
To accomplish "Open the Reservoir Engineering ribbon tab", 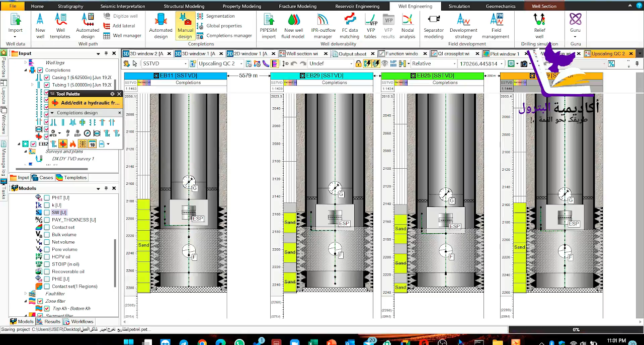I will [357, 6].
